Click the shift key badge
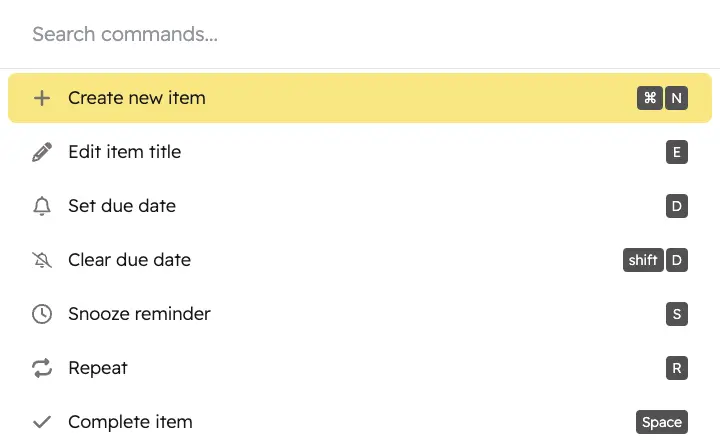 click(643, 260)
